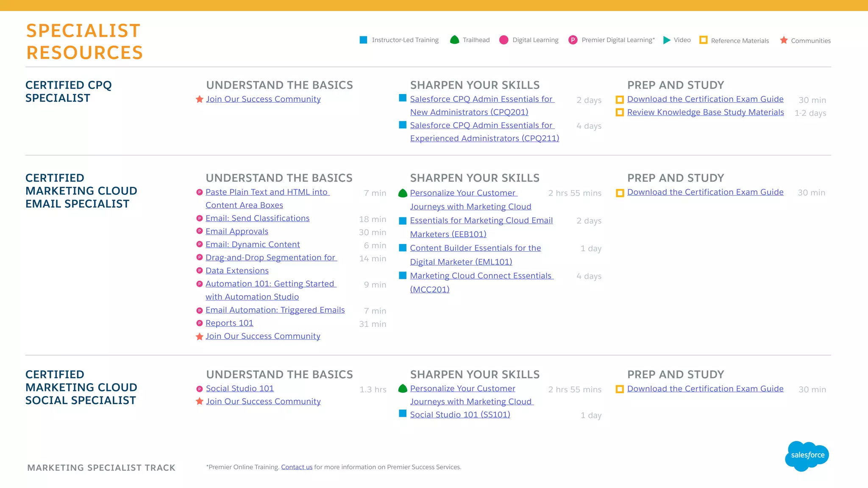Open Email: Send Classifications link
The width and height of the screenshot is (868, 488).
tap(257, 218)
